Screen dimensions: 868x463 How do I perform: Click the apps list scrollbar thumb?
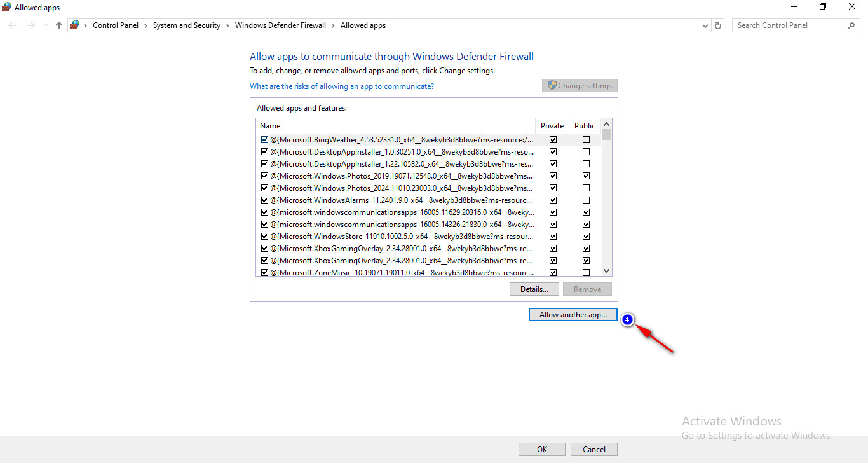[606, 135]
